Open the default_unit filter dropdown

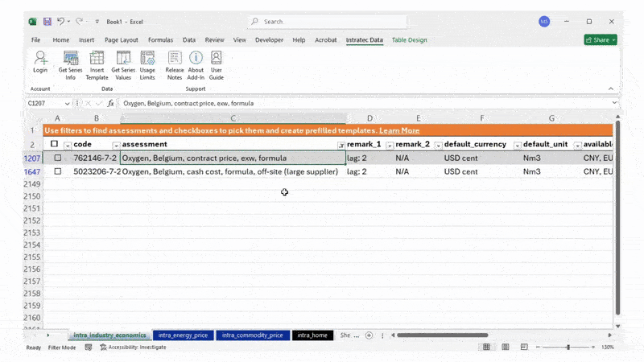click(x=577, y=146)
